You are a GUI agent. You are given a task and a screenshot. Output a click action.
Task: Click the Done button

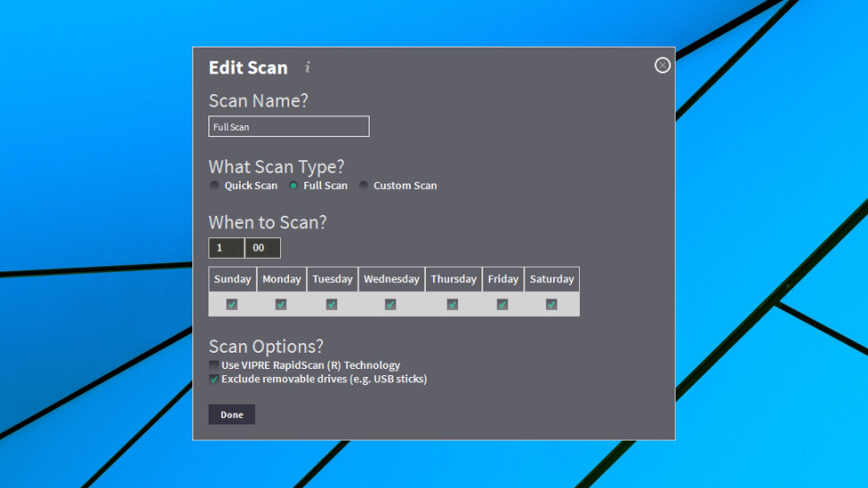[x=232, y=415]
